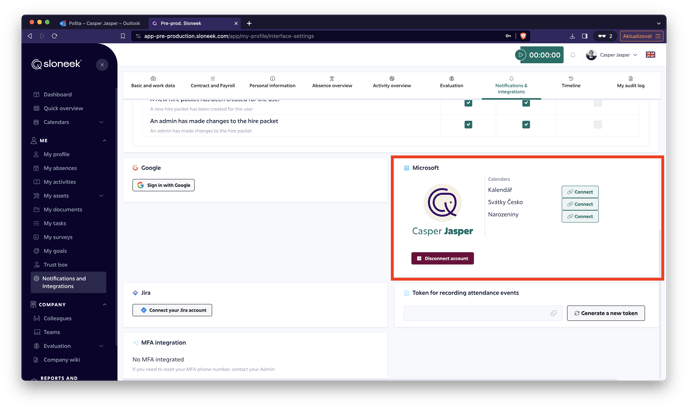Go back in the browser

tap(30, 36)
